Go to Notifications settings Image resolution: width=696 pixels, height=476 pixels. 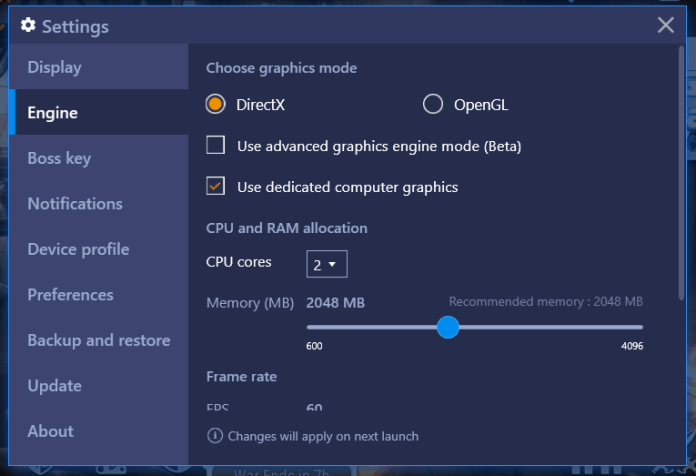pyautogui.click(x=75, y=204)
